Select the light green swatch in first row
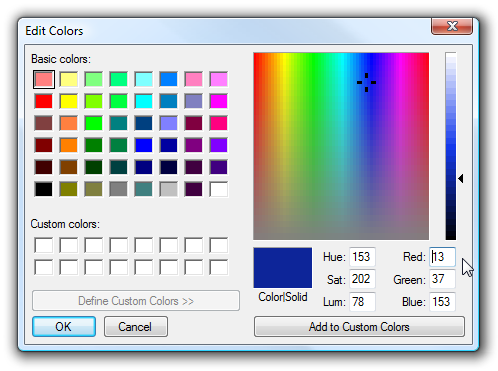 pos(94,79)
